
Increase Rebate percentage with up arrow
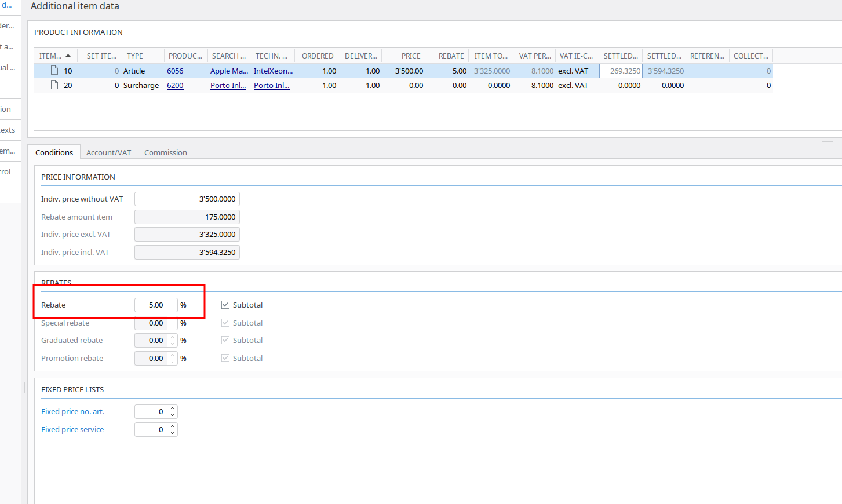tap(173, 302)
